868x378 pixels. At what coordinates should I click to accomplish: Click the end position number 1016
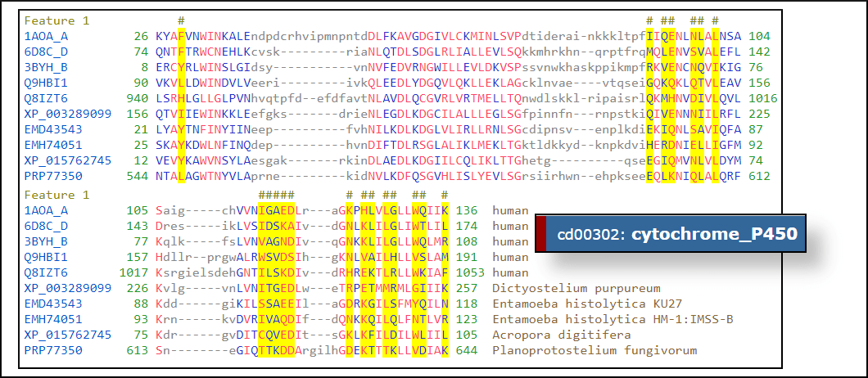[x=763, y=99]
